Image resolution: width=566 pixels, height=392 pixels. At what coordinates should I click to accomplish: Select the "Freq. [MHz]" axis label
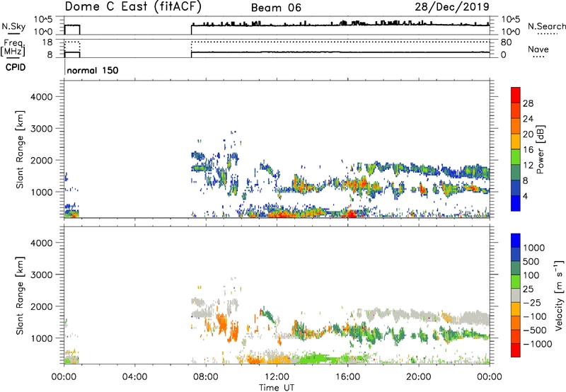pyautogui.click(x=13, y=47)
